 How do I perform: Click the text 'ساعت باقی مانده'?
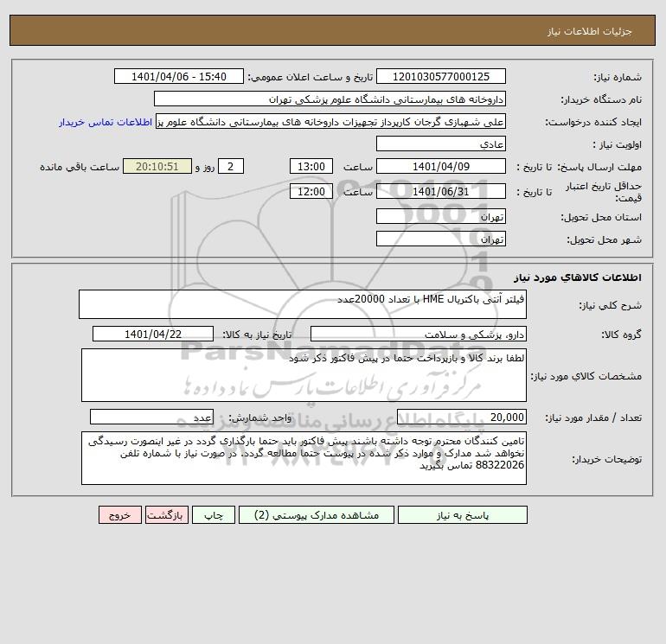[x=80, y=167]
